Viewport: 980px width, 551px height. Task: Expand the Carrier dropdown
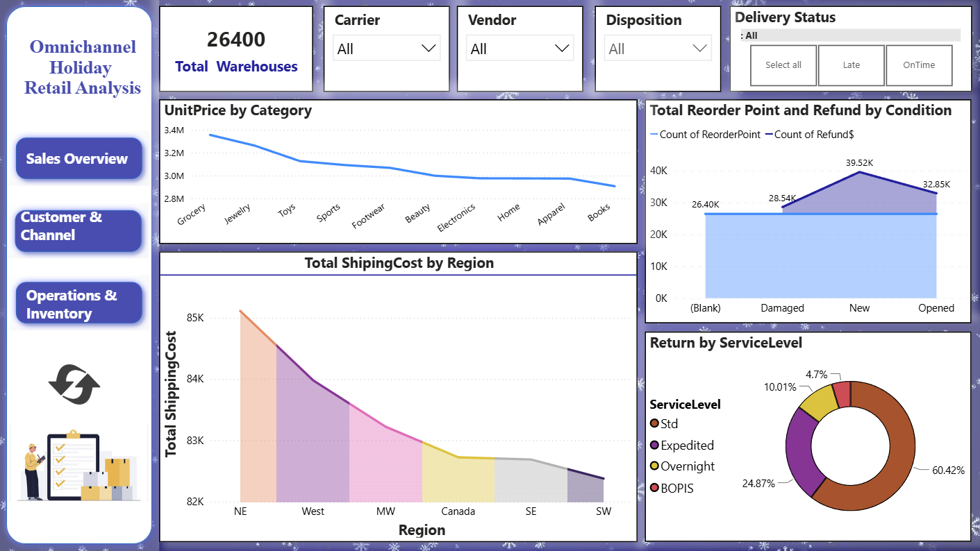pos(386,49)
